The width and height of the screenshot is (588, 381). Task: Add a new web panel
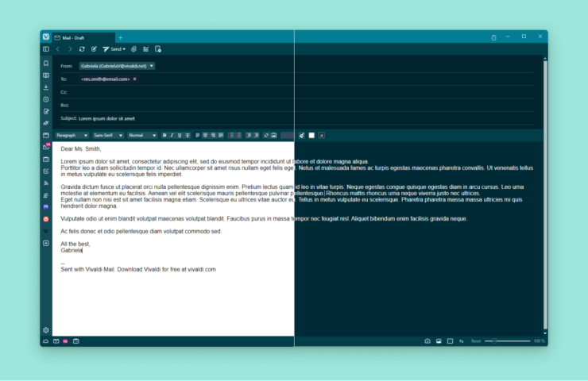coord(46,243)
